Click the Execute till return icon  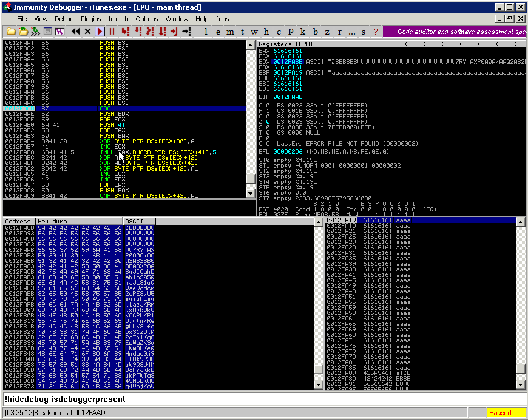tap(174, 32)
